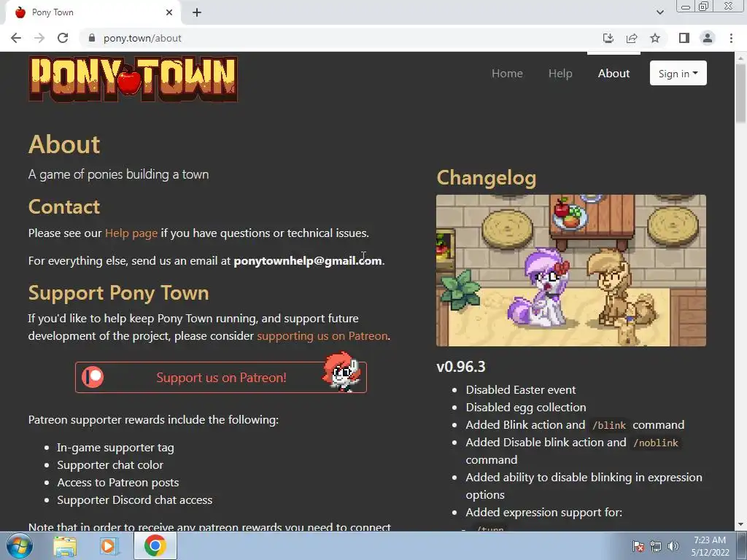Click the 'Contact' heading
The height and width of the screenshot is (560, 747).
pyautogui.click(x=64, y=206)
